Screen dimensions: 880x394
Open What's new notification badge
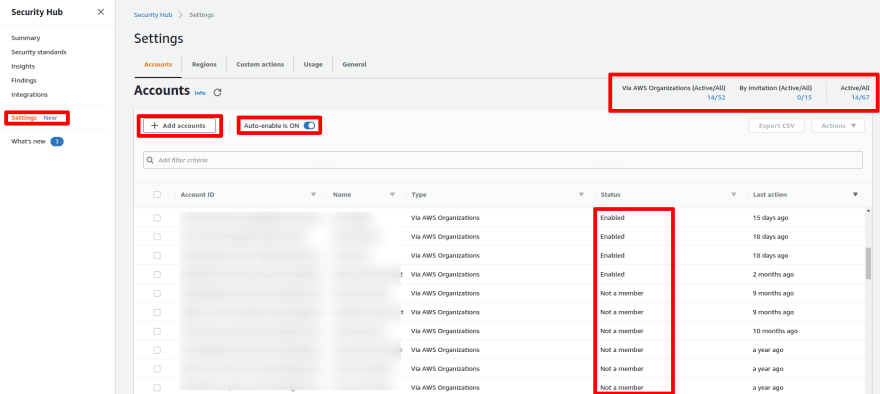[57, 141]
